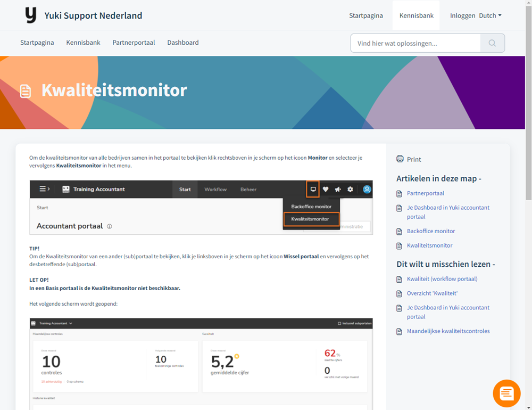Open the Startpagina top navigation item
This screenshot has height=410, width=532.
click(366, 15)
